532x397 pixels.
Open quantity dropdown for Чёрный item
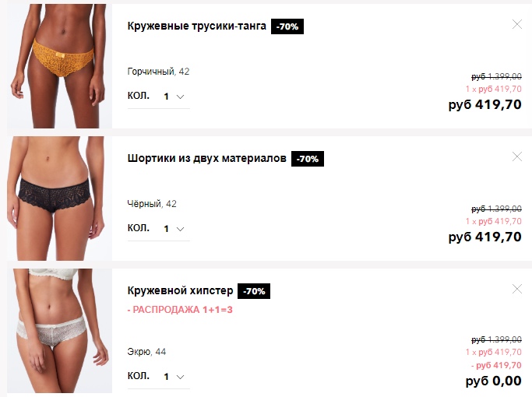point(174,229)
